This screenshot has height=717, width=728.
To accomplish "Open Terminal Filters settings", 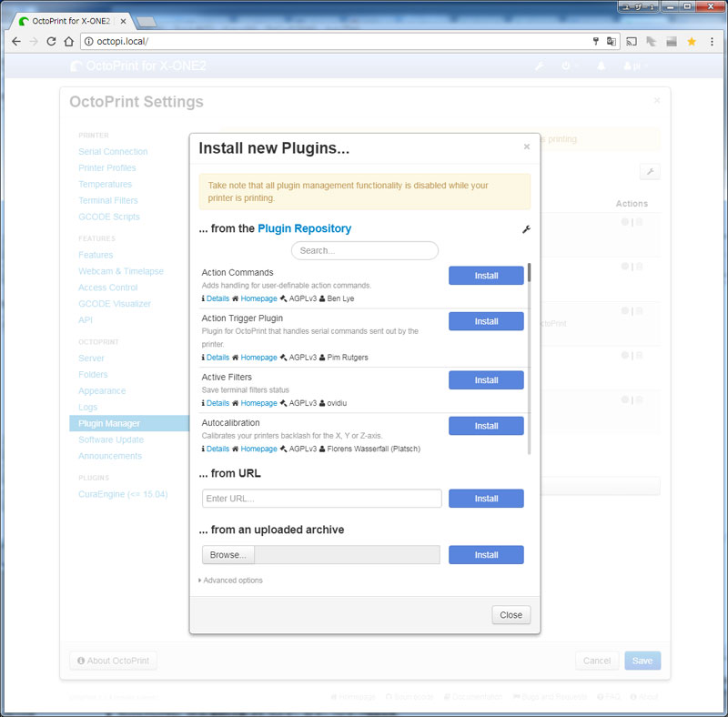I will coord(108,200).
